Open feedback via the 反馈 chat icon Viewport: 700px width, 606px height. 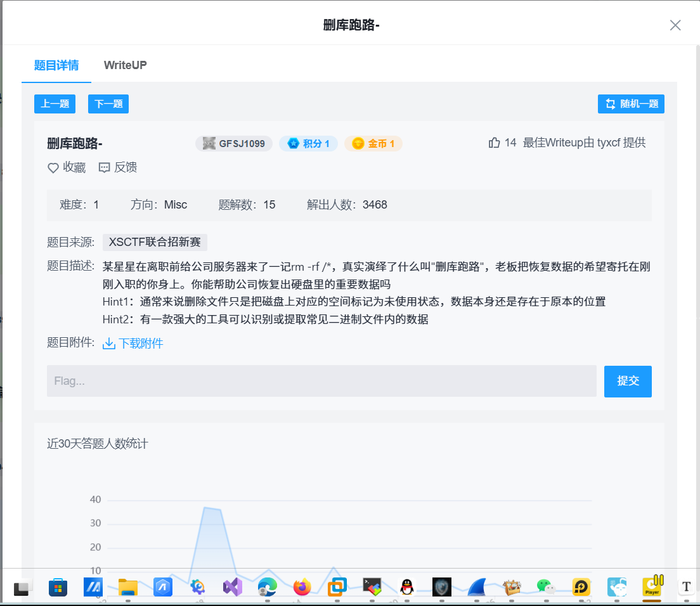tap(117, 167)
